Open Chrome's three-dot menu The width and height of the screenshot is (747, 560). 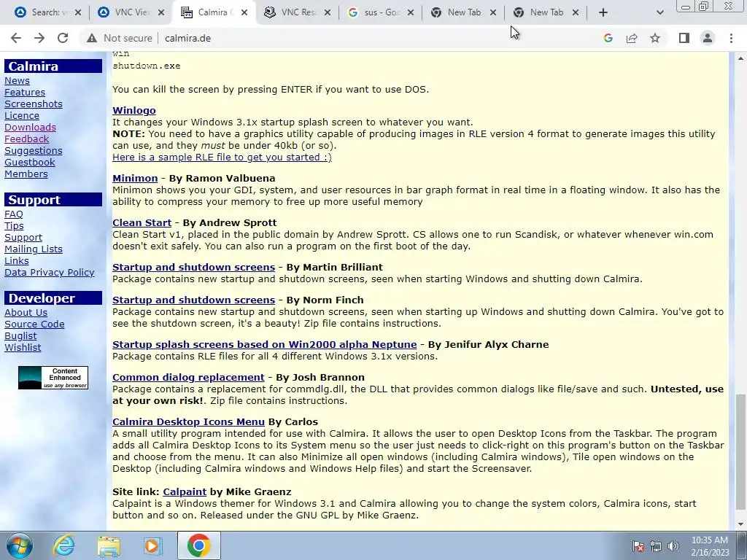tap(731, 38)
